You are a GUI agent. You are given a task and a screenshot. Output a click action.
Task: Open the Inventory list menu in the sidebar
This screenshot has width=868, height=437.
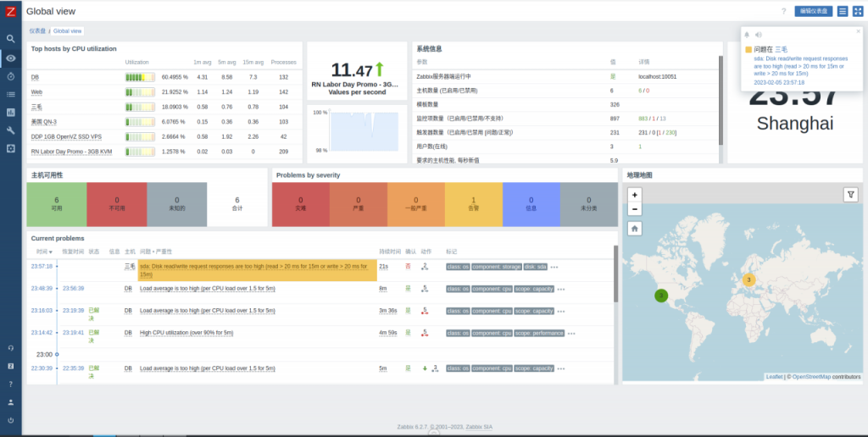click(x=10, y=94)
